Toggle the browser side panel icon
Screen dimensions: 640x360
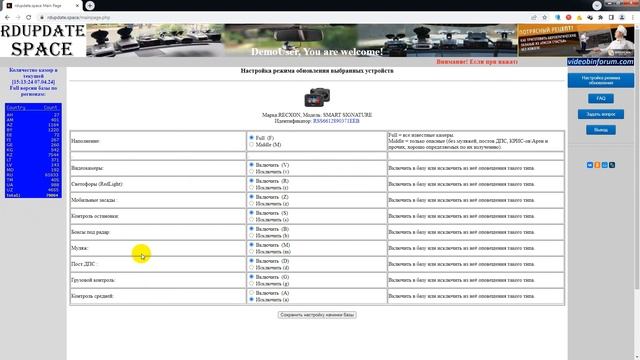pos(611,18)
